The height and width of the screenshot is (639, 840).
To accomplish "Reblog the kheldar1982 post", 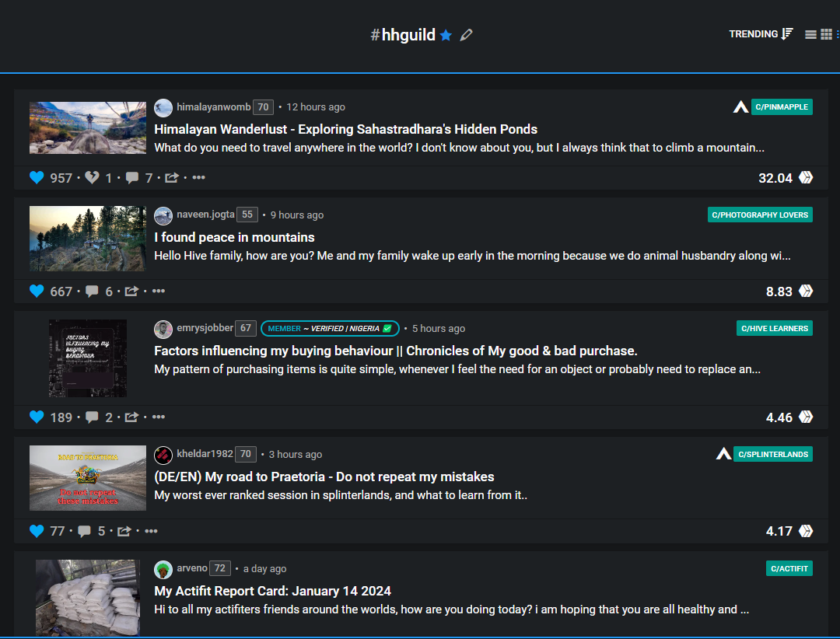I will click(124, 531).
